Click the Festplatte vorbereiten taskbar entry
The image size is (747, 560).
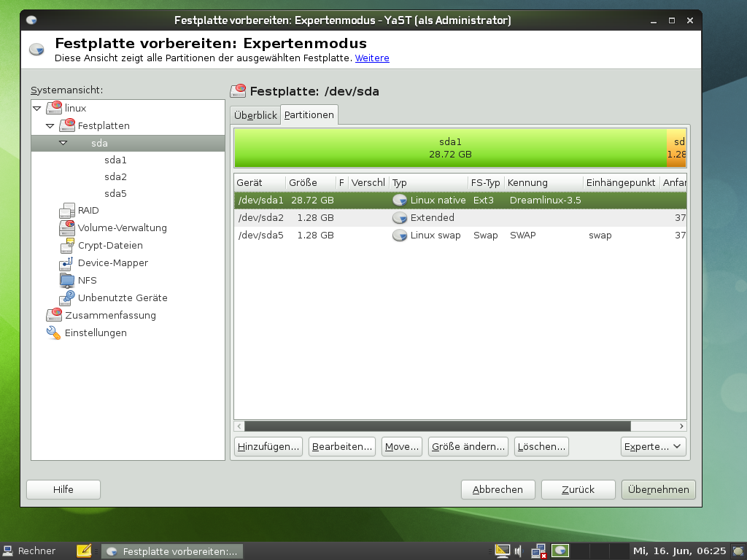(173, 551)
